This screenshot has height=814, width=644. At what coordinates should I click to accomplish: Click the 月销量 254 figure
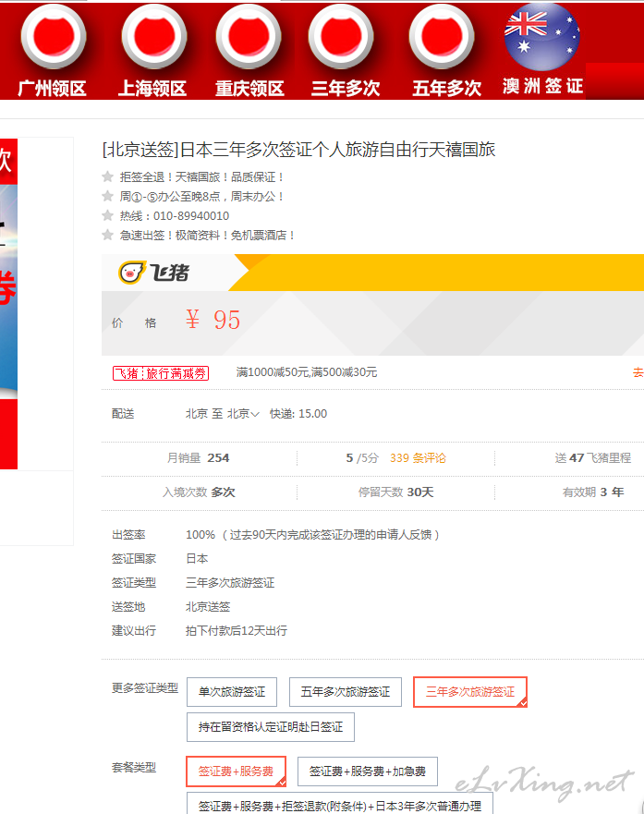click(198, 458)
